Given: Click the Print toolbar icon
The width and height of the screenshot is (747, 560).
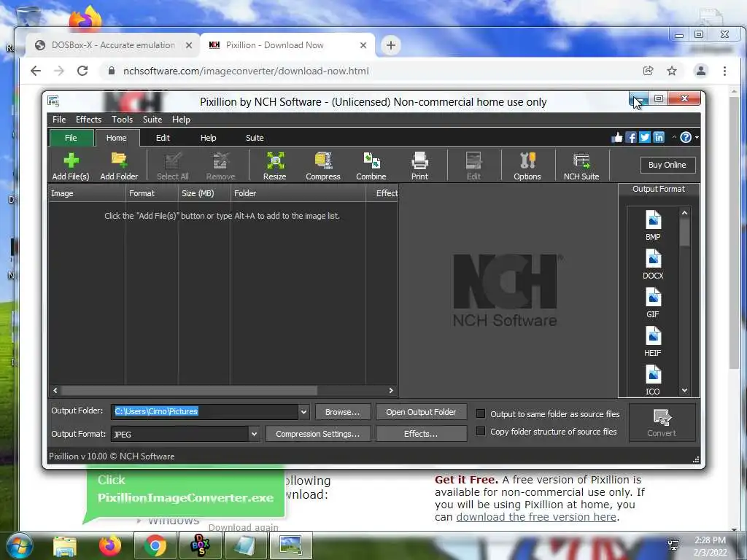Looking at the screenshot, I should pos(419,166).
